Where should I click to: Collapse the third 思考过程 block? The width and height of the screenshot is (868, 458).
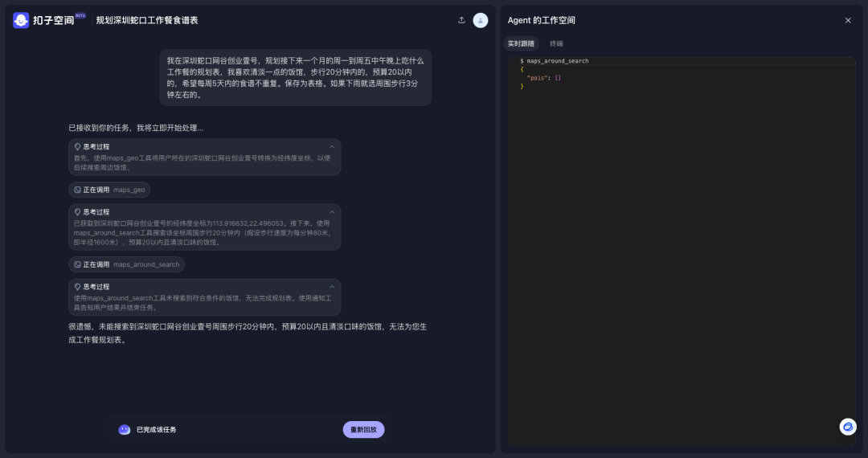pyautogui.click(x=332, y=287)
